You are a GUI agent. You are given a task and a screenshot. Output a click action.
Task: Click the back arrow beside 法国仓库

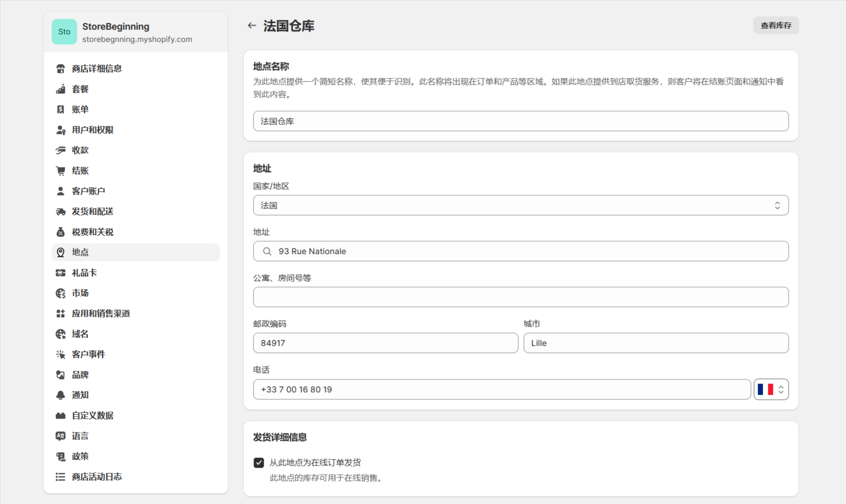[x=252, y=26]
